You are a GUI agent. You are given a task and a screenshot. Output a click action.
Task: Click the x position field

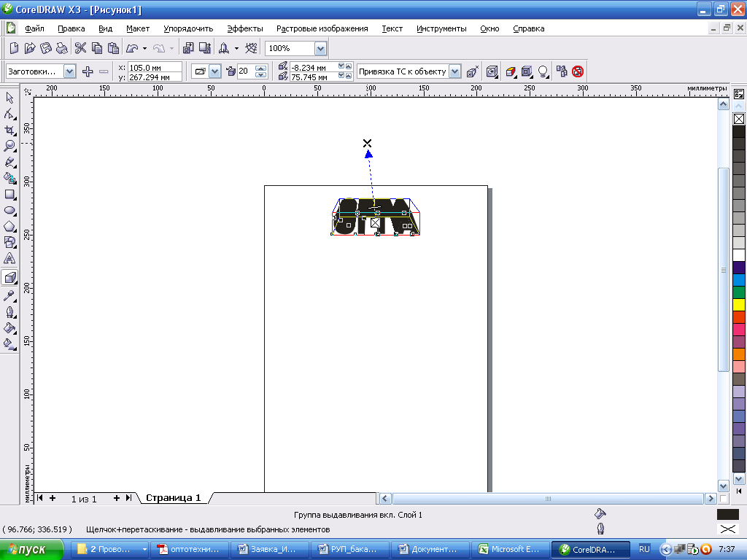(155, 68)
